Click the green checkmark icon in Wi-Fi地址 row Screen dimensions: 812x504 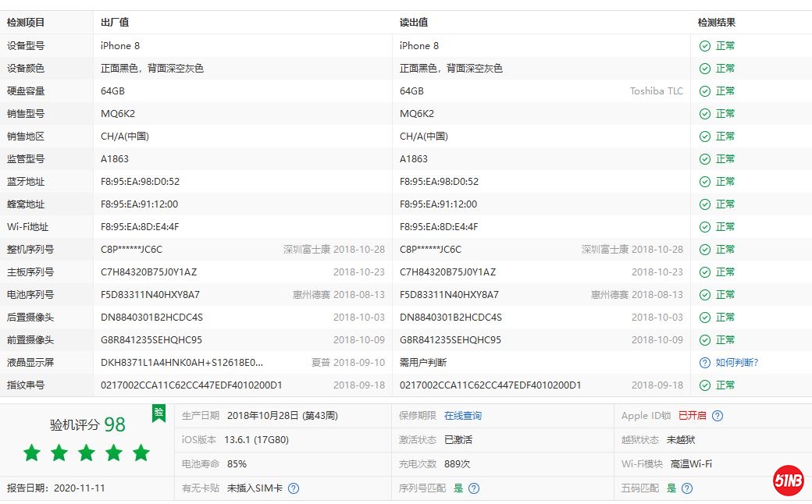(705, 227)
